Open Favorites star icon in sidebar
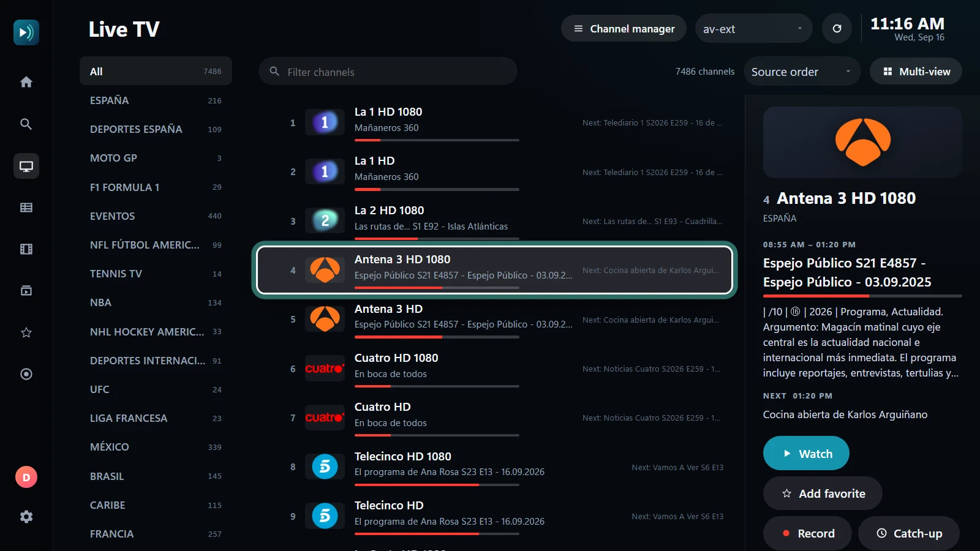Viewport: 980px width, 551px height. (26, 332)
